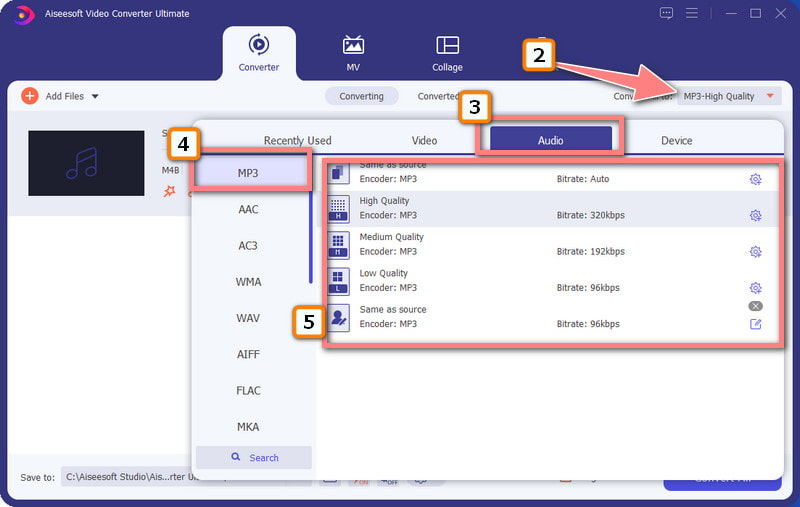Expand the Add Files dropdown arrow
800x507 pixels.
tap(95, 97)
